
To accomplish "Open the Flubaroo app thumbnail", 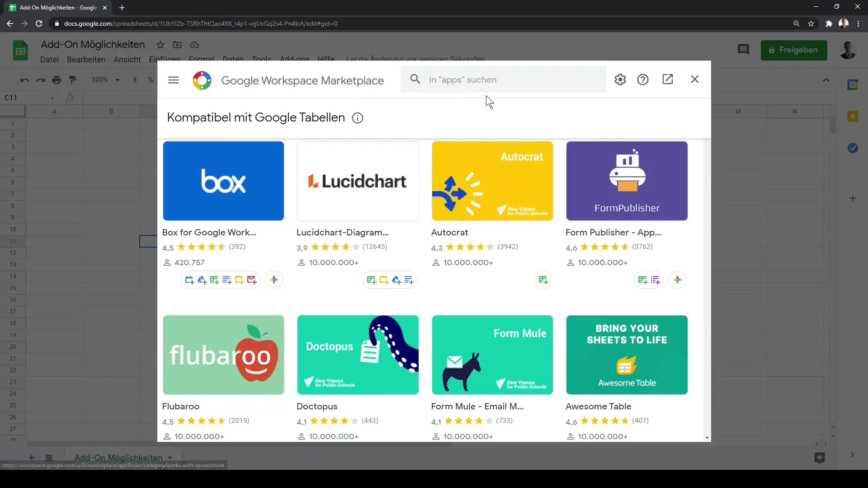I will click(223, 355).
